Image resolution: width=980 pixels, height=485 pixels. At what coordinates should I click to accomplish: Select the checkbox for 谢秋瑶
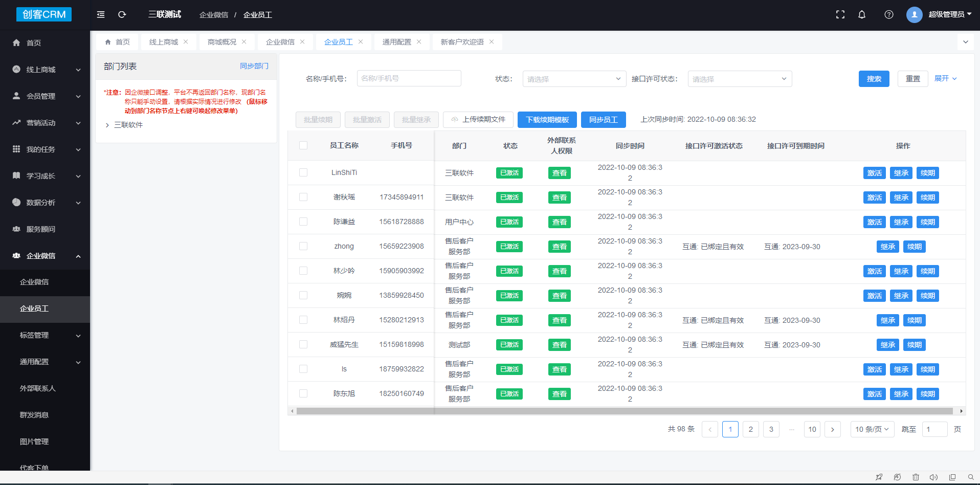(303, 197)
